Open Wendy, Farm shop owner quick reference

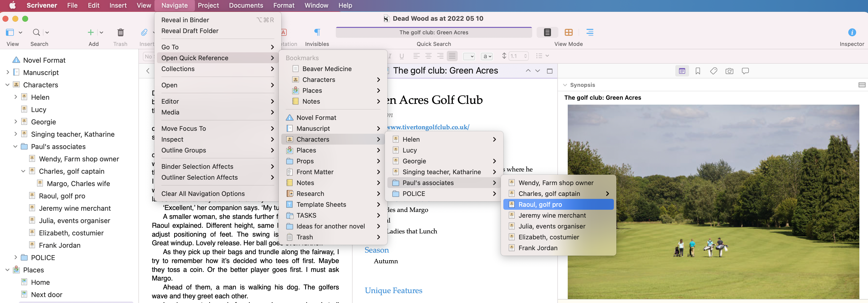tap(558, 183)
